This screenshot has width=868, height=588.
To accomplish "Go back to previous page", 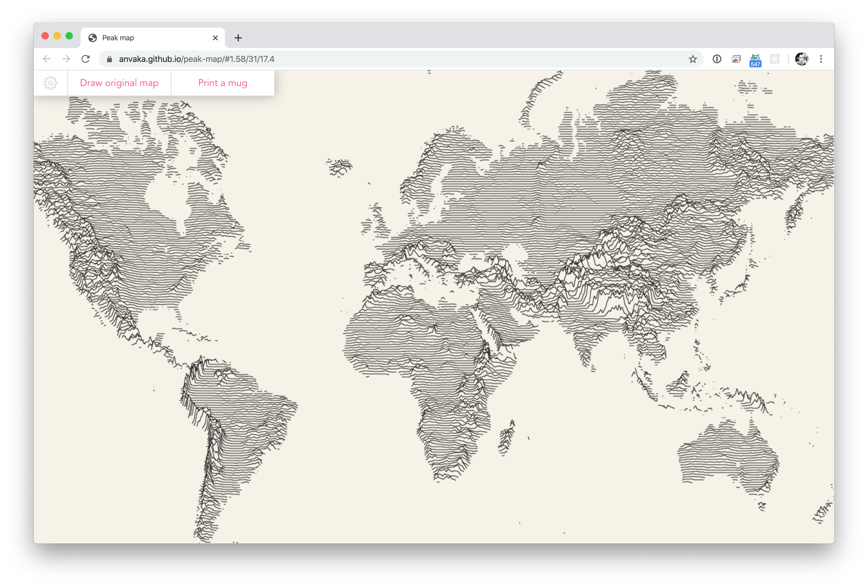I will coord(47,59).
